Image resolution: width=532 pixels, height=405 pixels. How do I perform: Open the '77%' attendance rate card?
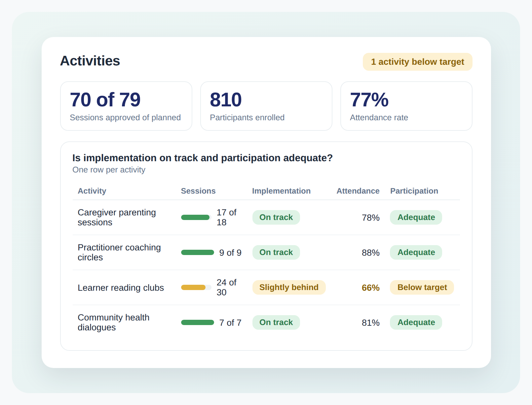point(406,106)
